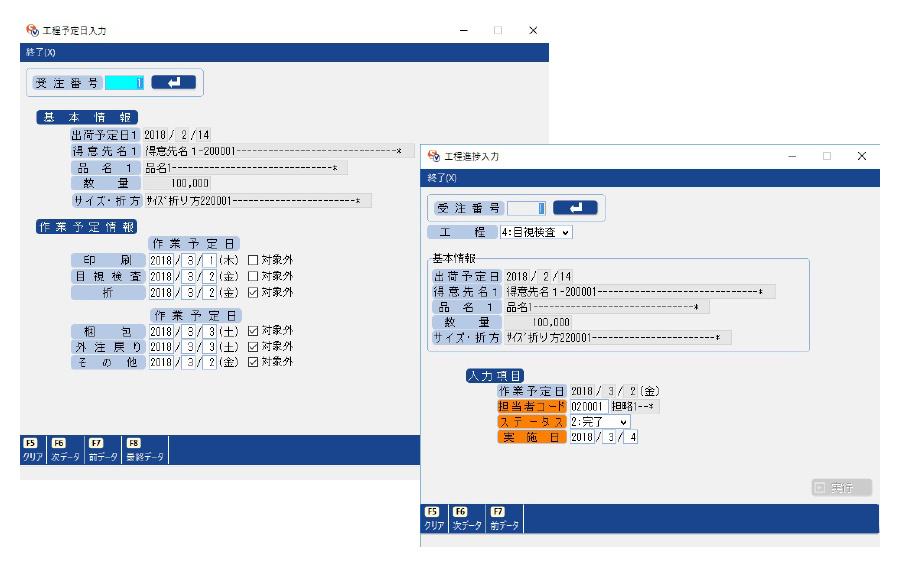The width and height of the screenshot is (900, 566).
Task: Click F6 次データ in 工程予定日入力 window
Action: point(65,450)
